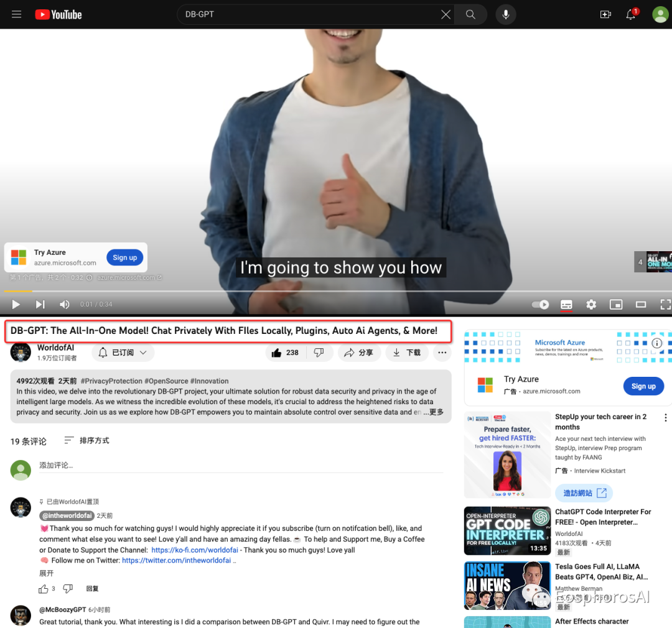
Task: Enter full screen mode
Action: [x=665, y=304]
